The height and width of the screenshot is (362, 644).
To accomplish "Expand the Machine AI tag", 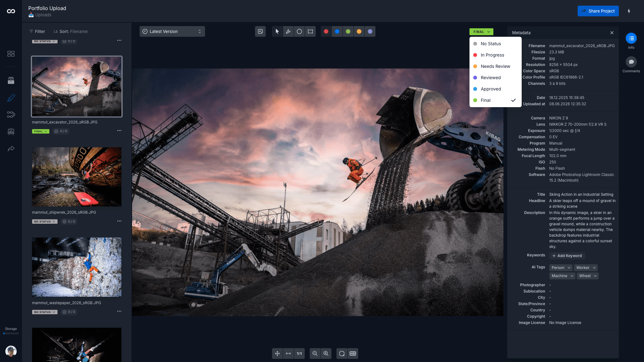I will pos(562,276).
